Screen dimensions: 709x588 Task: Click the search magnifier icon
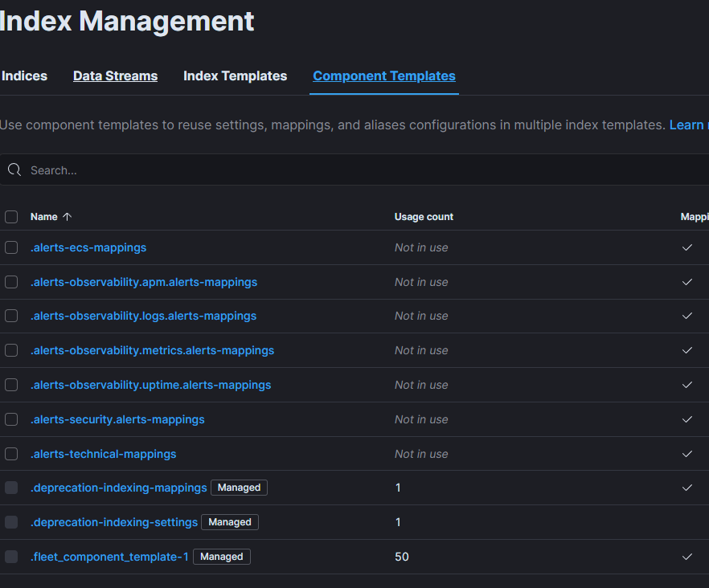tap(14, 170)
